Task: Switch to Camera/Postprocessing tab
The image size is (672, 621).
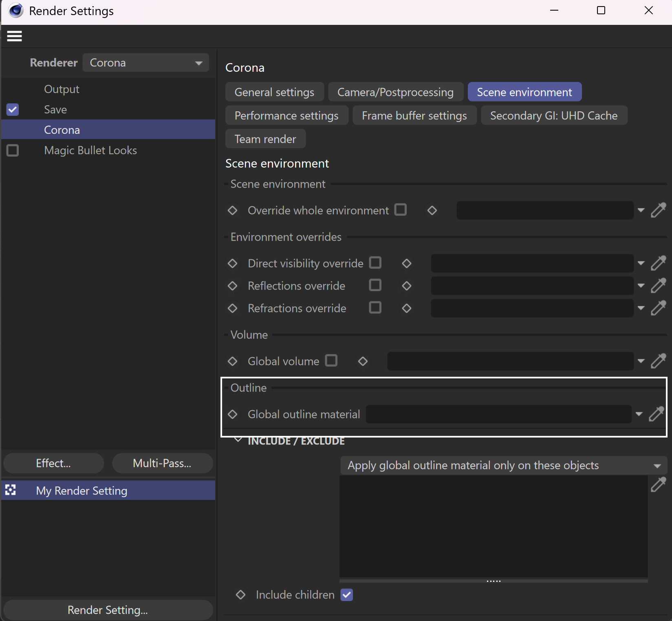Action: [x=395, y=92]
